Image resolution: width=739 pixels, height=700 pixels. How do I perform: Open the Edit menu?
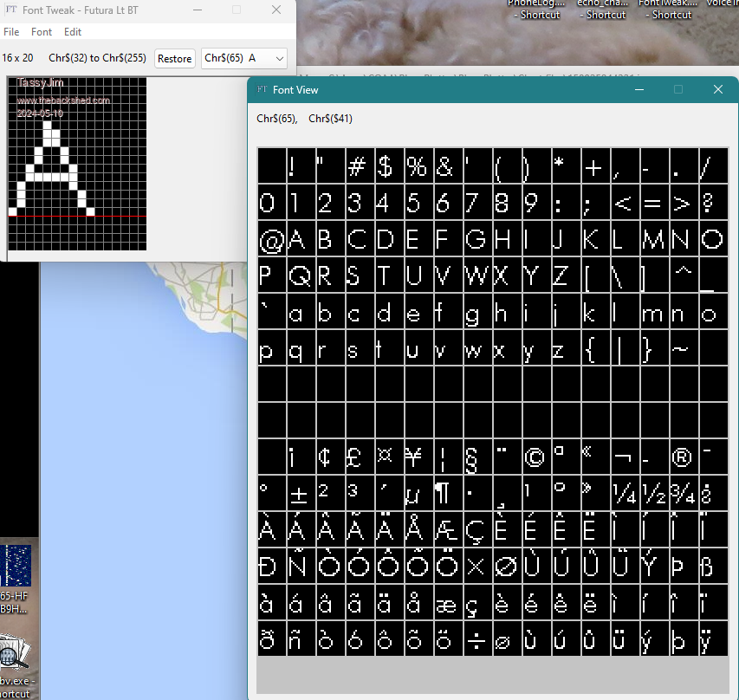[73, 32]
